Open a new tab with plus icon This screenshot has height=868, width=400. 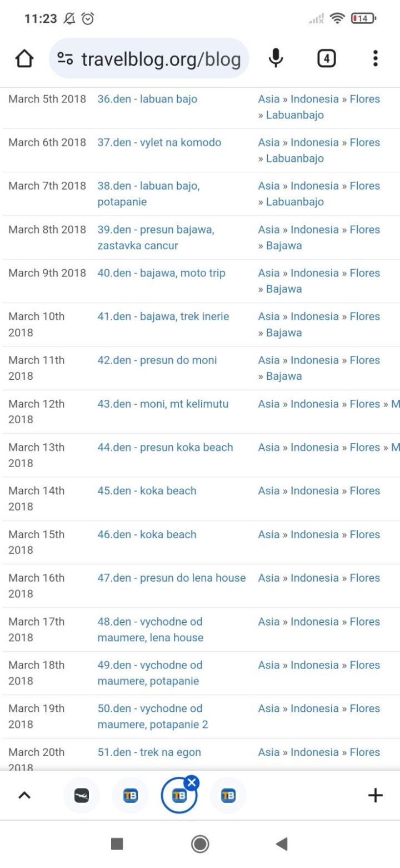pos(376,796)
